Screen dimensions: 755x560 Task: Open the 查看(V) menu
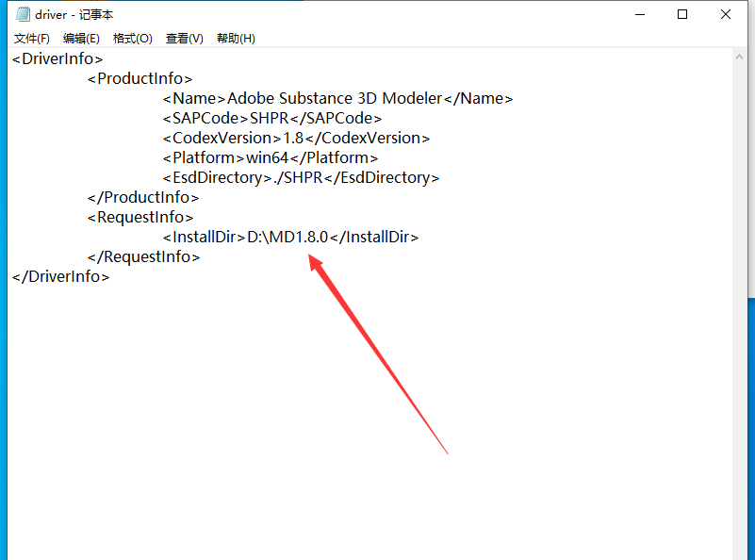coord(184,39)
